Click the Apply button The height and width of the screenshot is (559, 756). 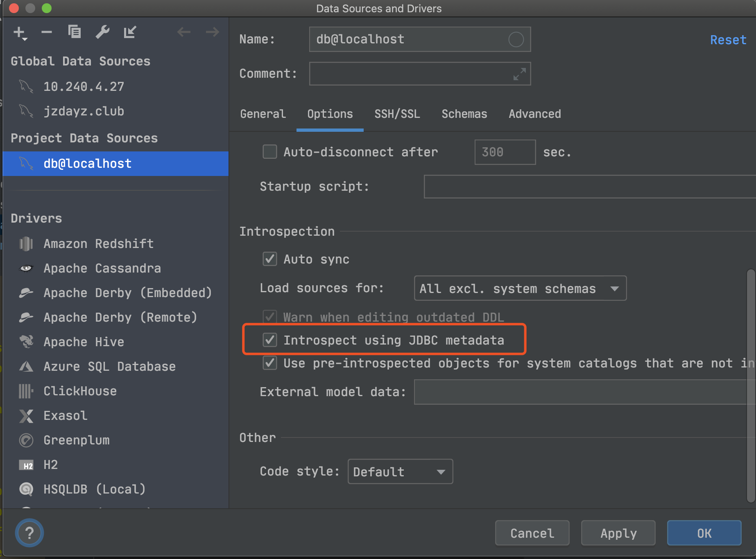coord(618,533)
